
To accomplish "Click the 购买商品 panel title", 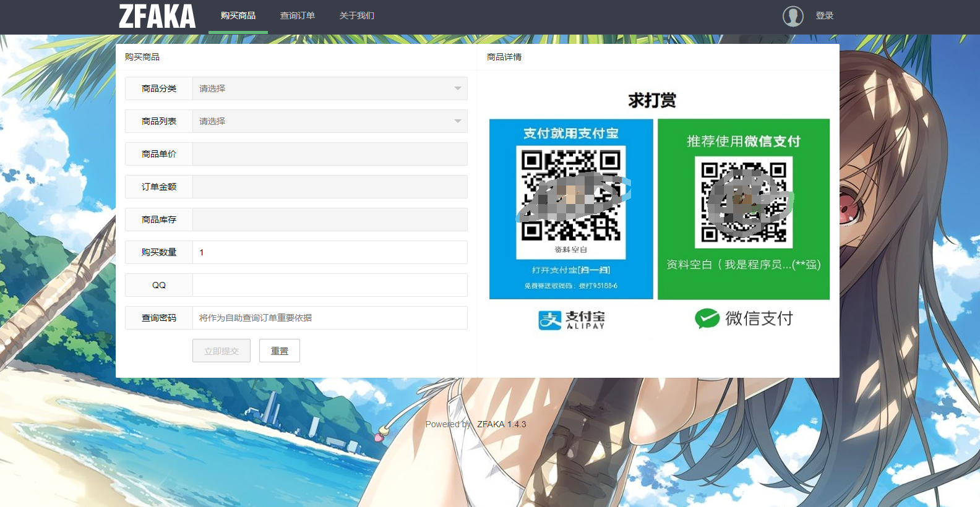I will (142, 57).
